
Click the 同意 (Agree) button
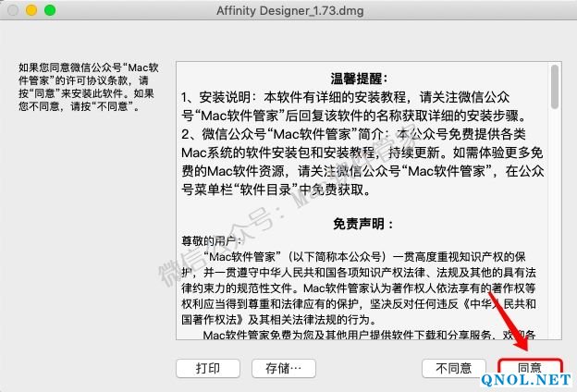[x=529, y=367]
